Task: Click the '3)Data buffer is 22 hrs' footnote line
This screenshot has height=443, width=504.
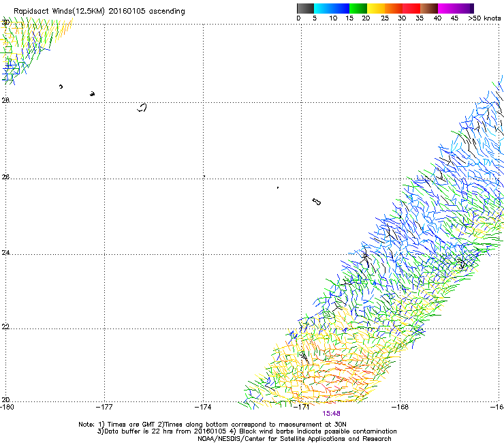Action: click(x=247, y=431)
